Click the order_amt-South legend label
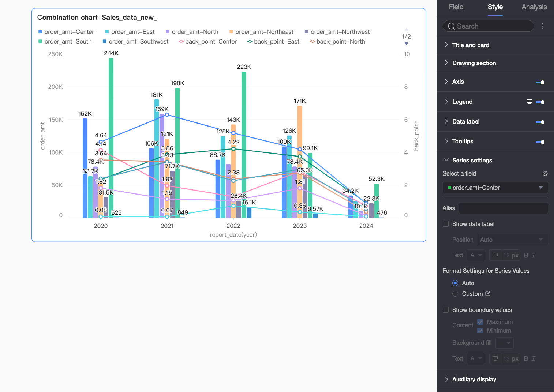This screenshot has width=554, height=392. pyautogui.click(x=68, y=42)
